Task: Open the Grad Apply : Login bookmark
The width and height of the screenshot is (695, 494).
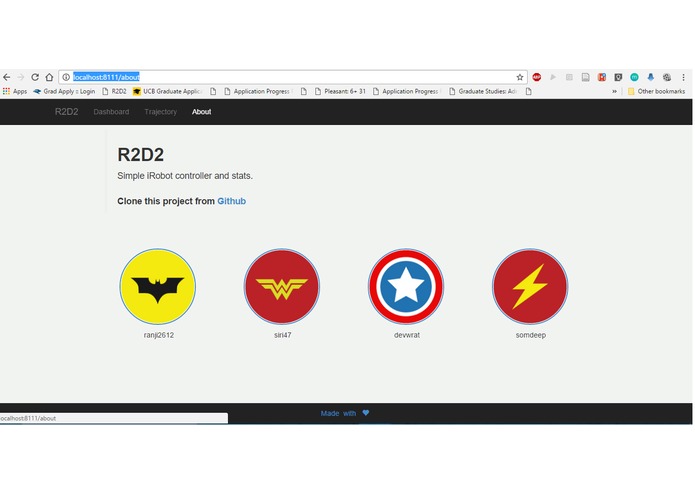Action: point(64,91)
